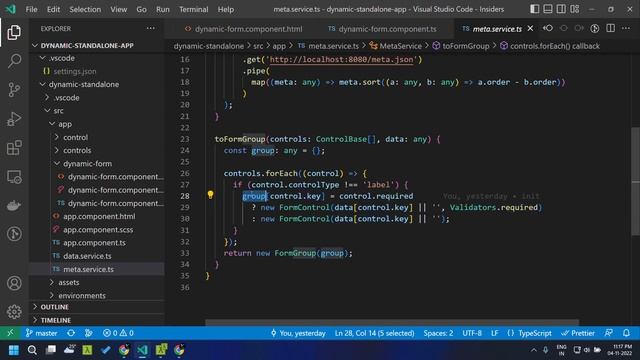The image size is (640, 360).
Task: Click the editor horizontal scrollbar
Action: pyautogui.click(x=392, y=322)
